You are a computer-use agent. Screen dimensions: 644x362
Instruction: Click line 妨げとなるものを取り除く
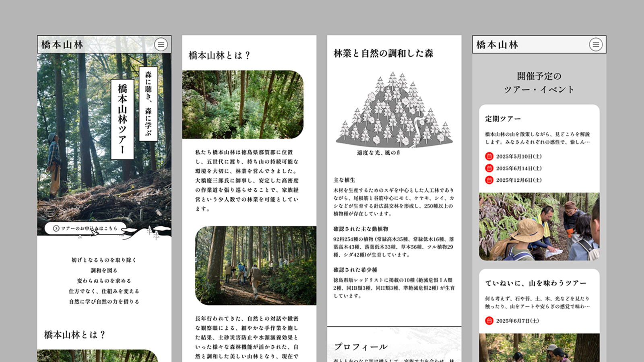[x=104, y=260]
